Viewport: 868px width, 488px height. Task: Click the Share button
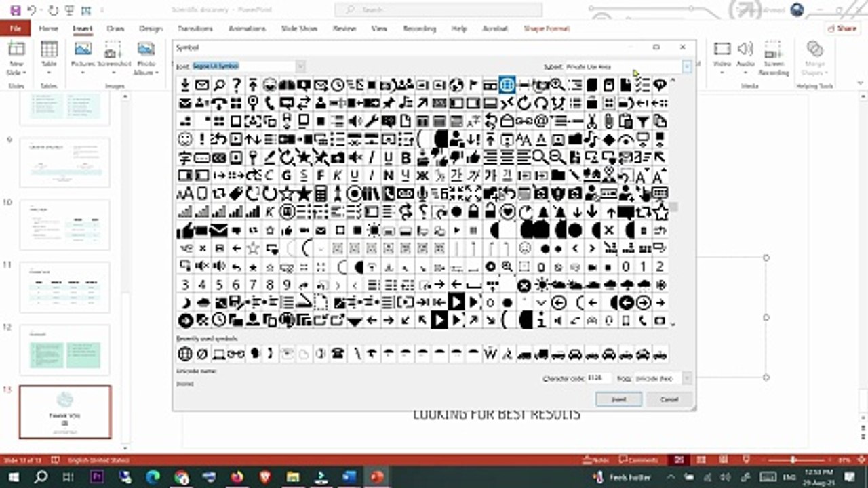point(842,28)
